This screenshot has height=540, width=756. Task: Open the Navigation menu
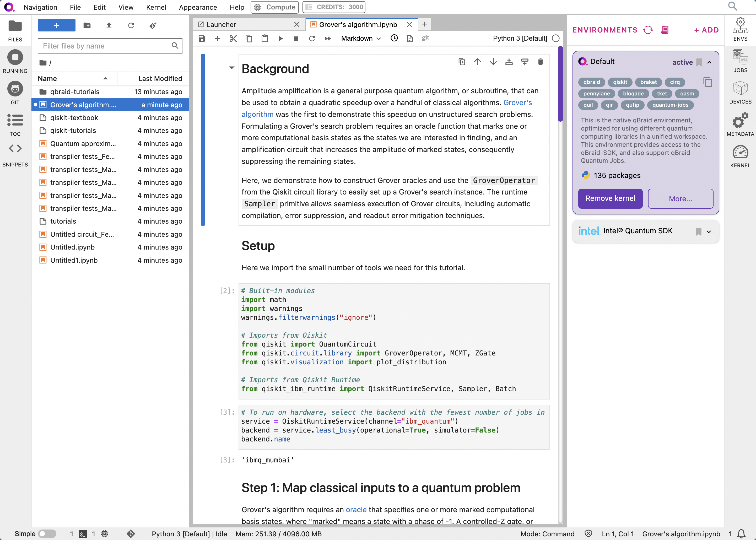(x=40, y=7)
